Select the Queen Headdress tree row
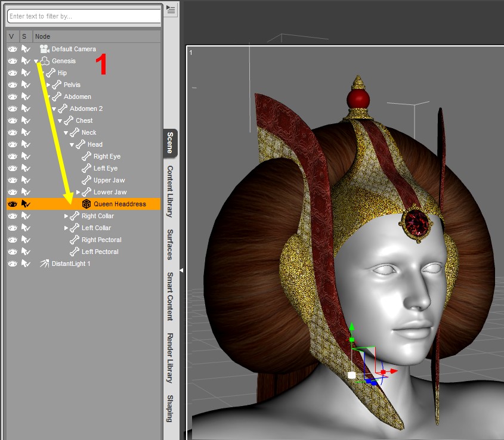504x440 pixels. pyautogui.click(x=84, y=204)
